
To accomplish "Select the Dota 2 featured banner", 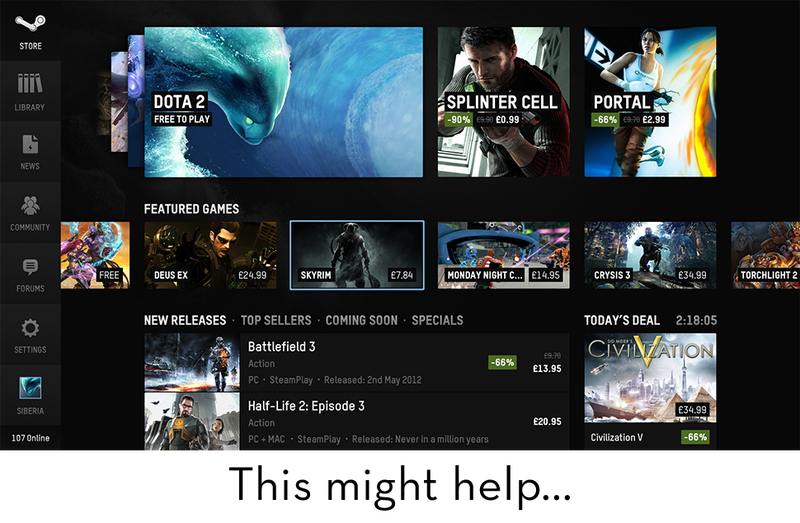I will pos(284,102).
